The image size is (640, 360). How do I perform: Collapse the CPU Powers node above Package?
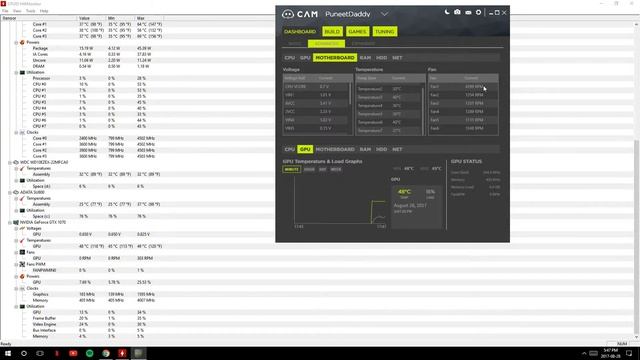16,42
